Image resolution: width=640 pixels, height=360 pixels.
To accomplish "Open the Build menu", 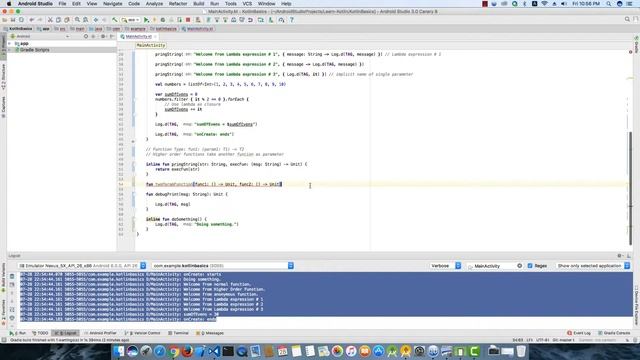I will (199, 4).
